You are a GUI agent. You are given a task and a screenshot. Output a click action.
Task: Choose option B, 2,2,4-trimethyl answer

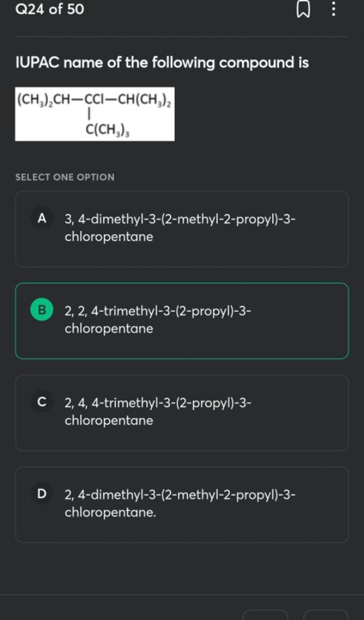tap(182, 320)
